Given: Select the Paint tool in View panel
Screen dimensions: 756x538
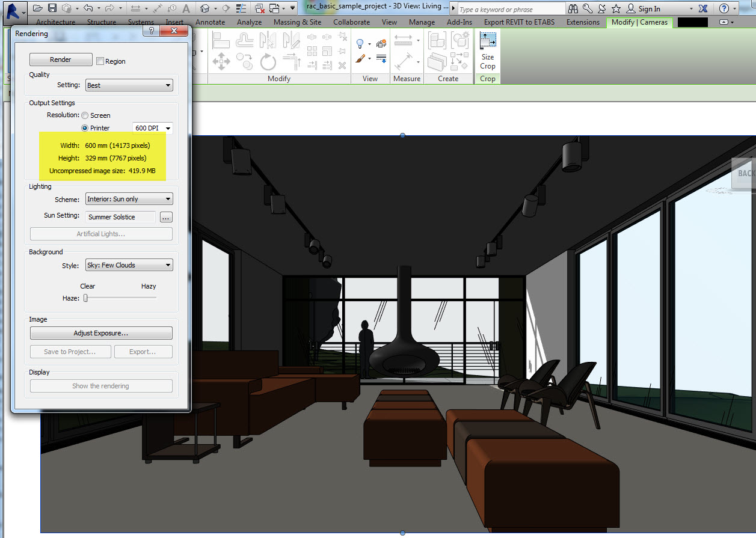Looking at the screenshot, I should [x=360, y=58].
